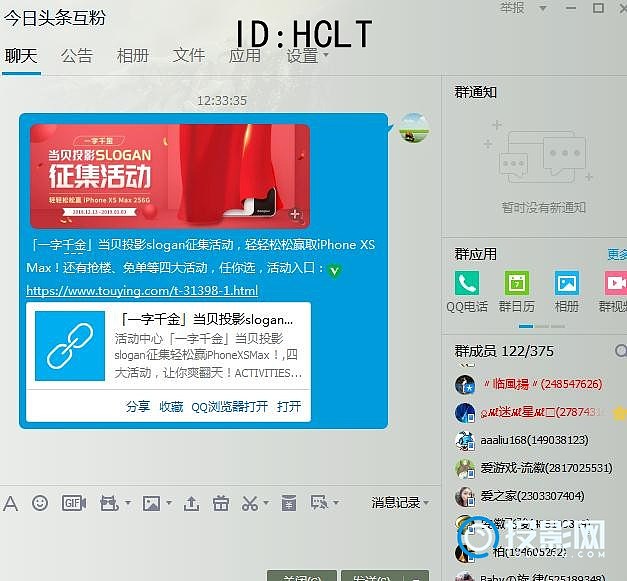Open the 相册 group app icon
Screen dimensions: 627x581
click(x=567, y=283)
